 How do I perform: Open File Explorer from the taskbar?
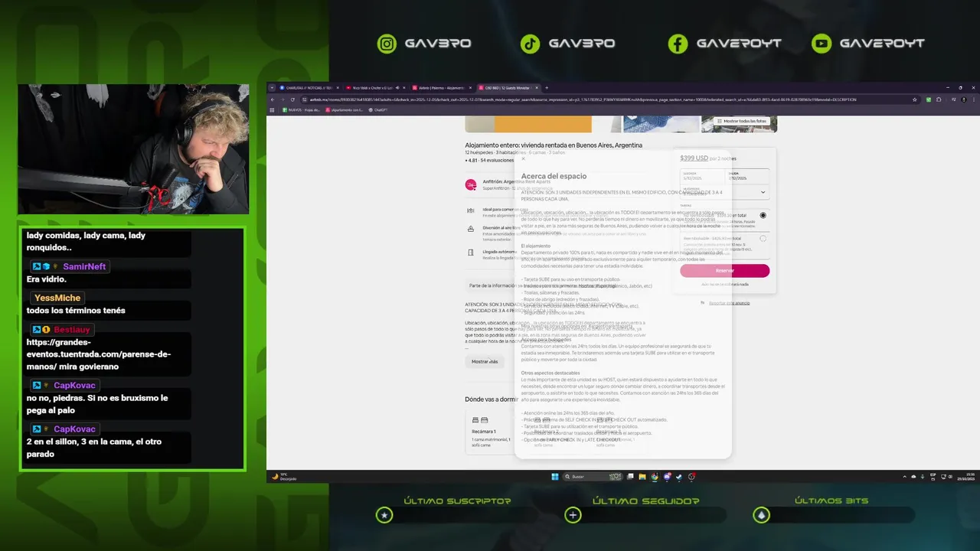pos(642,477)
